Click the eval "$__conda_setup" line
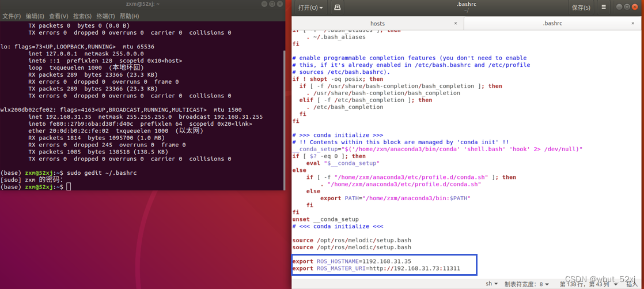Viewport: 644px width, 289px height. tap(342, 163)
